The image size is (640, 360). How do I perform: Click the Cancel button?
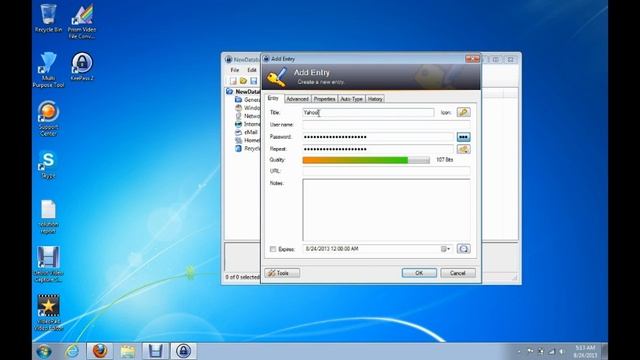pyautogui.click(x=458, y=273)
